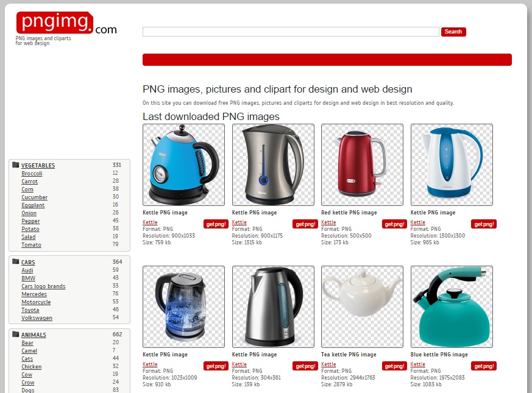The height and width of the screenshot is (393, 532).
Task: Visit the Chicken category link
Action: tap(32, 367)
